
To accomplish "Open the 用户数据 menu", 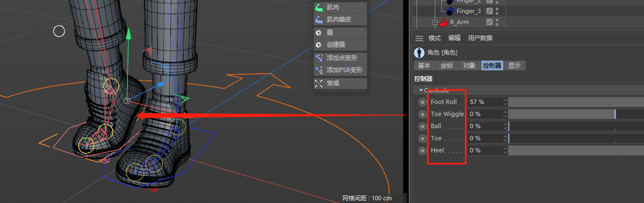I will pos(480,38).
